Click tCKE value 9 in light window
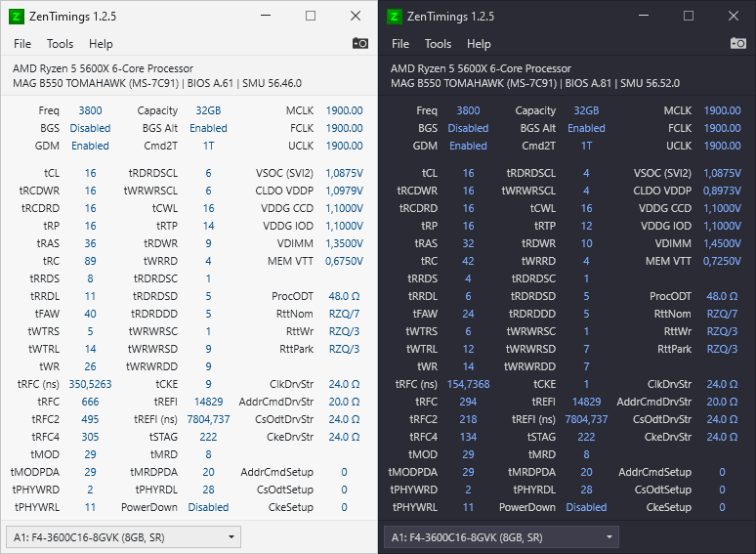Screen dimensions: 756x554 (x=208, y=384)
